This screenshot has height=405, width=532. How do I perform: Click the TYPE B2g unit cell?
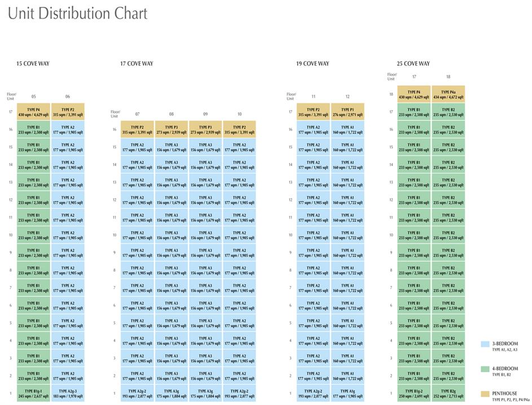click(448, 394)
